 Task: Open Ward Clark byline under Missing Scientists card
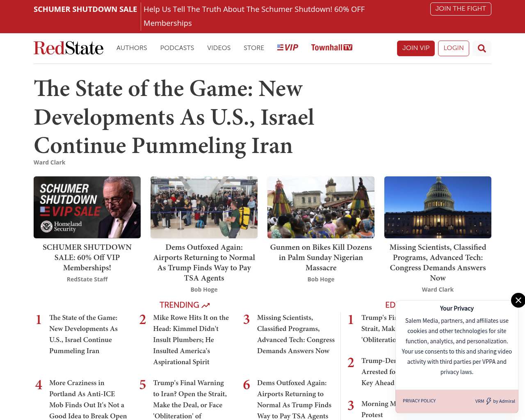(438, 290)
